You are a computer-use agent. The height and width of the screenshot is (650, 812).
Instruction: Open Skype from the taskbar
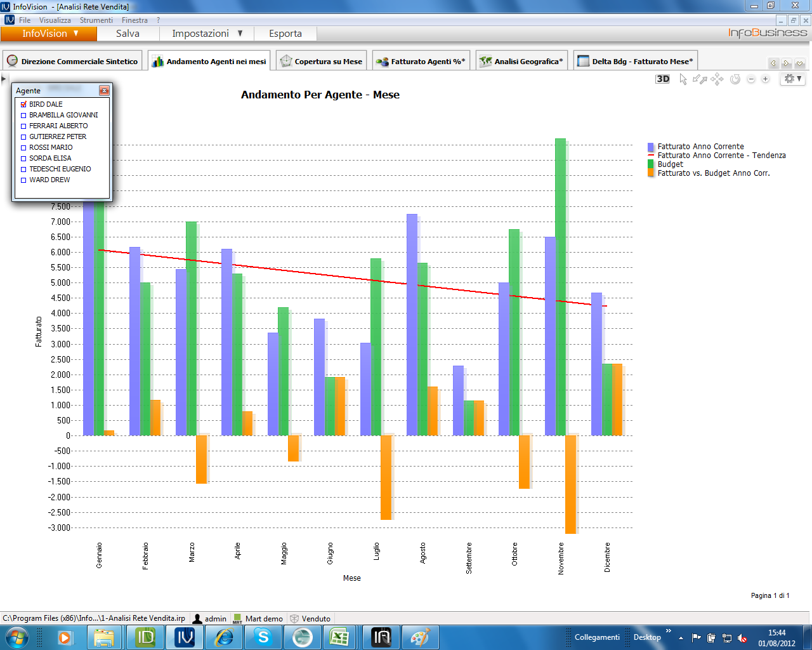coord(263,637)
